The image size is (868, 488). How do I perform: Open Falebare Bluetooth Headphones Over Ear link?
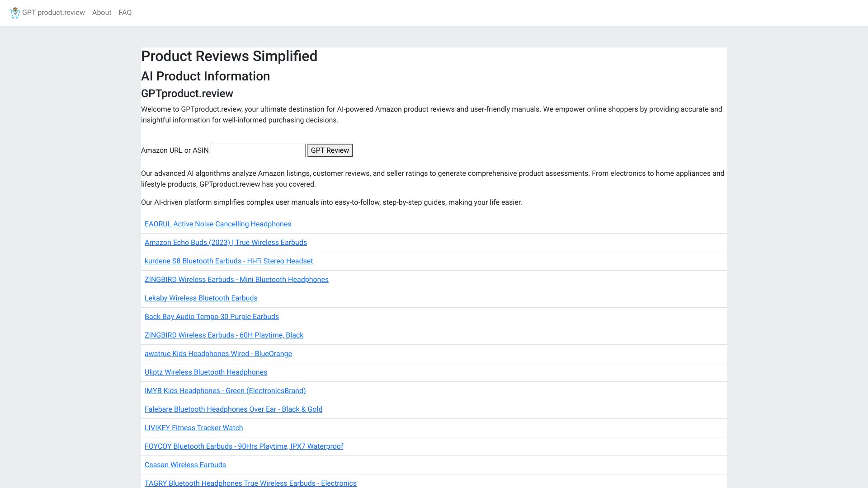click(233, 409)
